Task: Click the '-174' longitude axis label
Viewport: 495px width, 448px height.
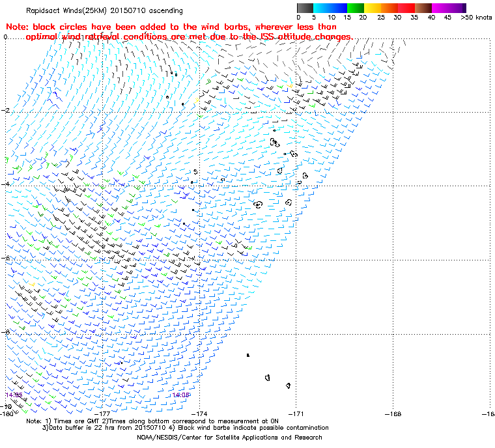Action: coord(199,413)
